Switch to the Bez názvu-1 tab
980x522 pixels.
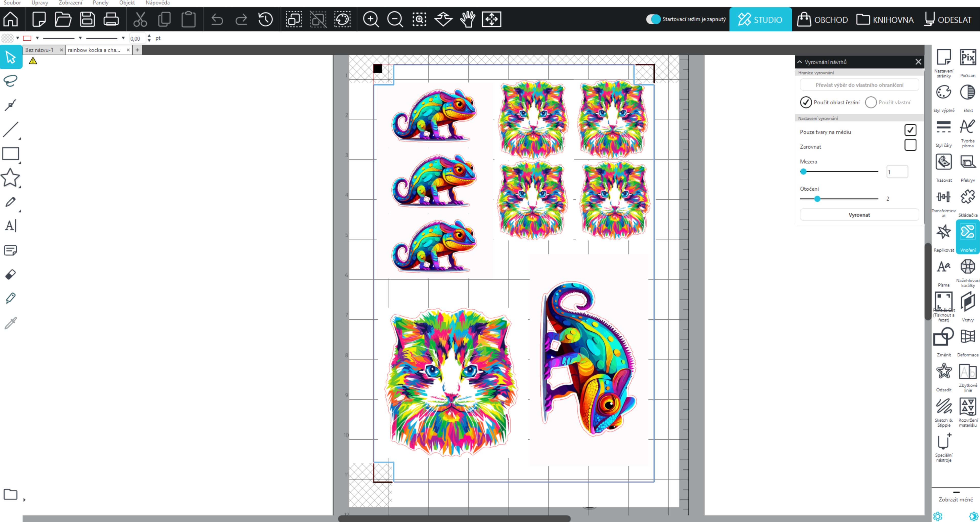[x=40, y=50]
